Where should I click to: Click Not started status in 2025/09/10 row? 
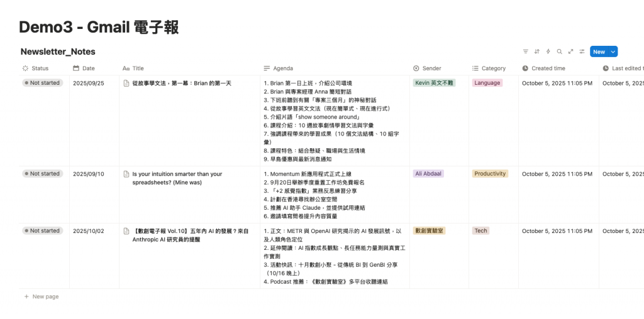[x=43, y=173]
